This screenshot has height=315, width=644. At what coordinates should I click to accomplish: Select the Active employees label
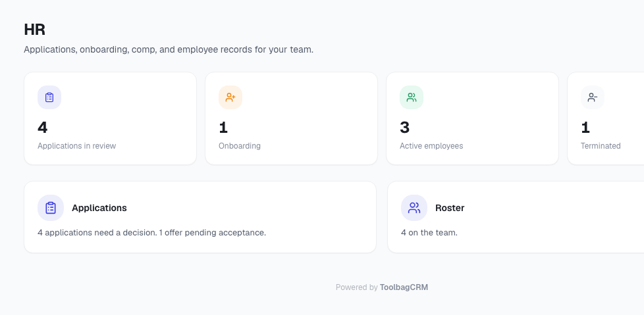(431, 145)
